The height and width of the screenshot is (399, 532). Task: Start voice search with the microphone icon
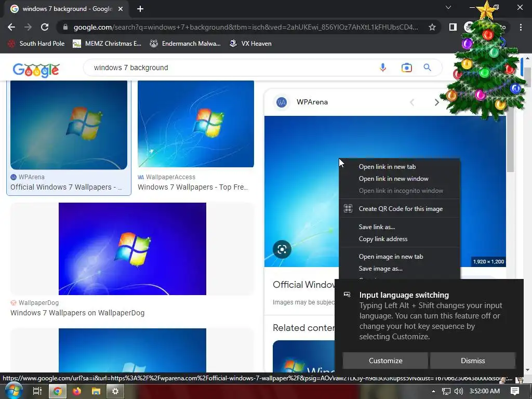pyautogui.click(x=383, y=68)
